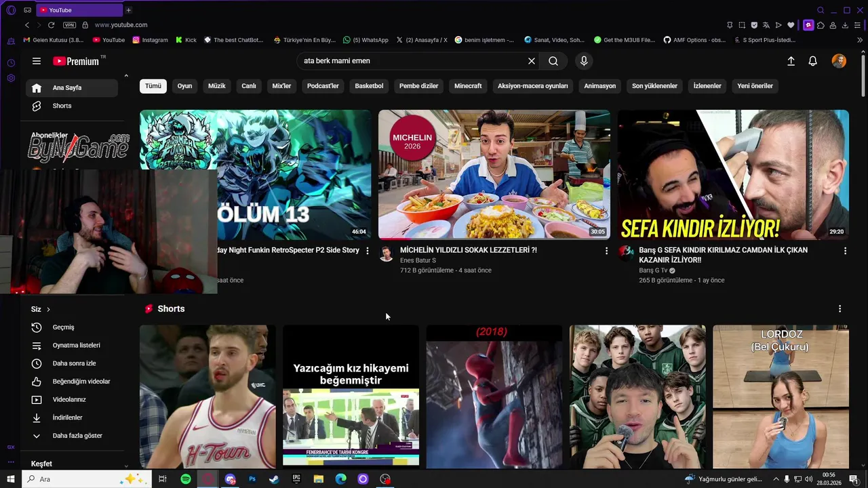Viewport: 868px width, 488px height.
Task: Open Spotify from the taskbar
Action: (186, 479)
